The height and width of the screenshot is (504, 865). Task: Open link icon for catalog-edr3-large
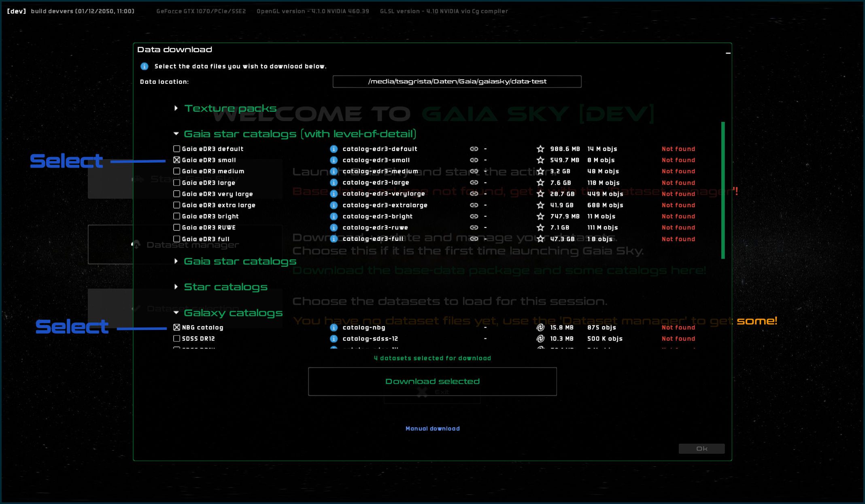(x=474, y=183)
